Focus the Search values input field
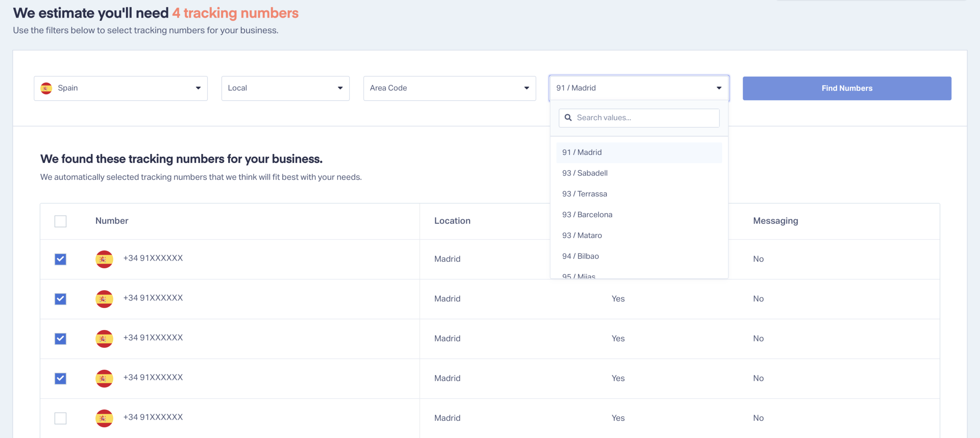The height and width of the screenshot is (438, 980). [x=639, y=118]
